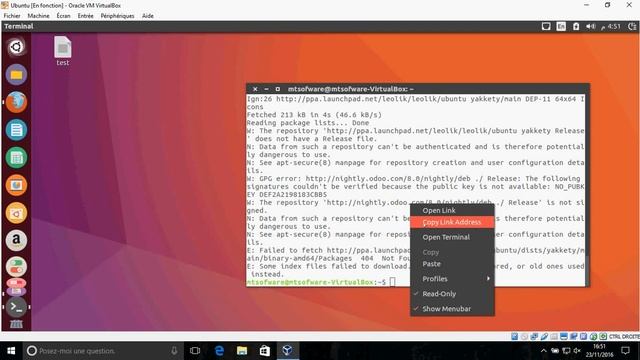Image resolution: width=640 pixels, height=360 pixels.
Task: Open the Ubuntu Dash search launcher
Action: tap(16, 47)
